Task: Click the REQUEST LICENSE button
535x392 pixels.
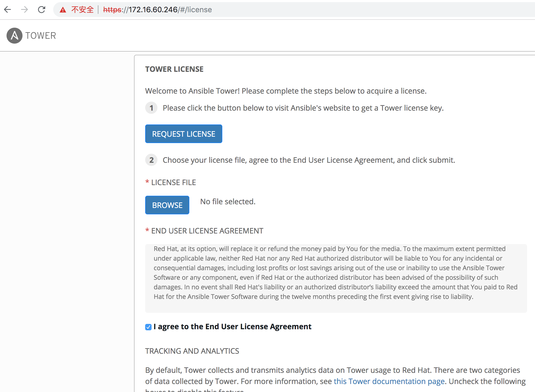Action: tap(183, 134)
